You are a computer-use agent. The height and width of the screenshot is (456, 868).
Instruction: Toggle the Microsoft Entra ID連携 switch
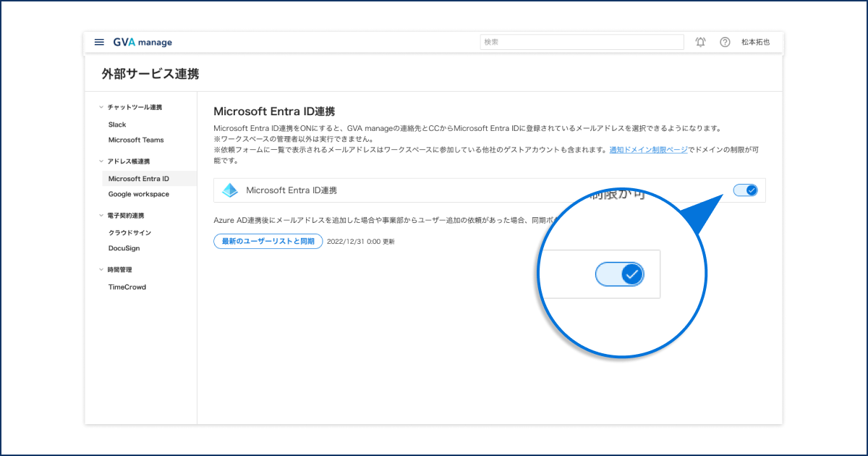click(x=746, y=190)
